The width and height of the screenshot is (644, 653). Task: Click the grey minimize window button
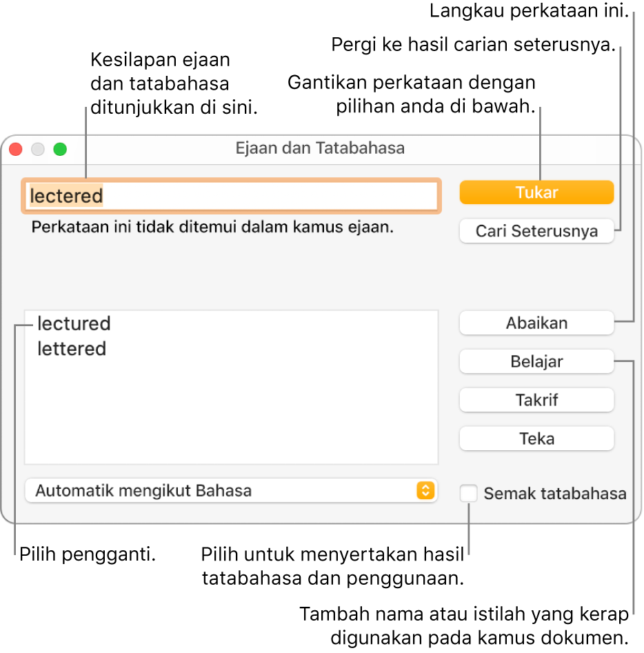(38, 149)
